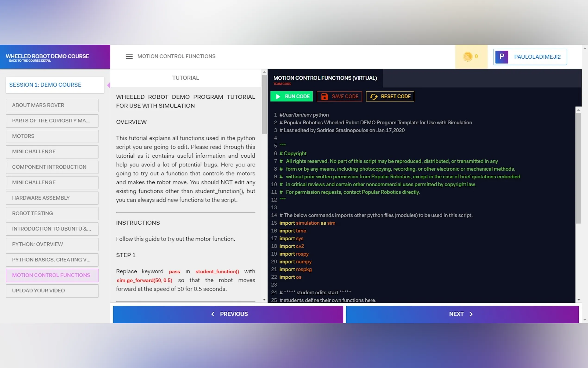The image size is (588, 368).
Task: Click the purple P avatar icon
Action: [501, 57]
